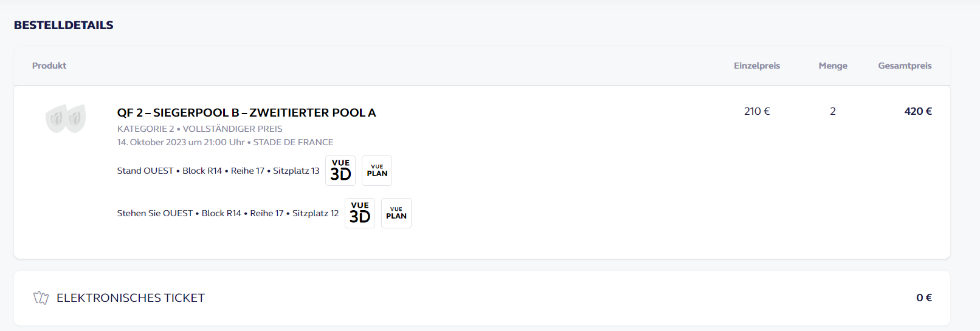Click the Bestelldetails heading
Viewport: 980px width, 331px height.
(x=64, y=25)
